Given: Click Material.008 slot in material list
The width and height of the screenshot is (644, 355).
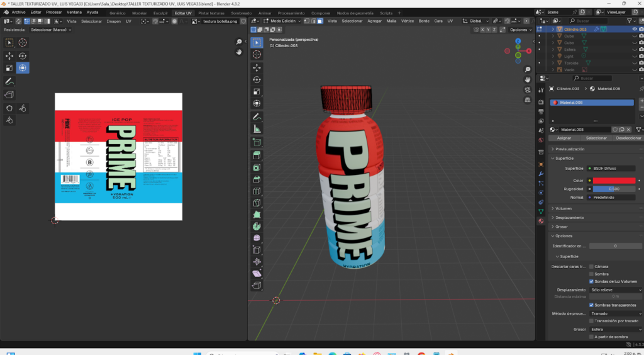Looking at the screenshot, I should pyautogui.click(x=592, y=103).
